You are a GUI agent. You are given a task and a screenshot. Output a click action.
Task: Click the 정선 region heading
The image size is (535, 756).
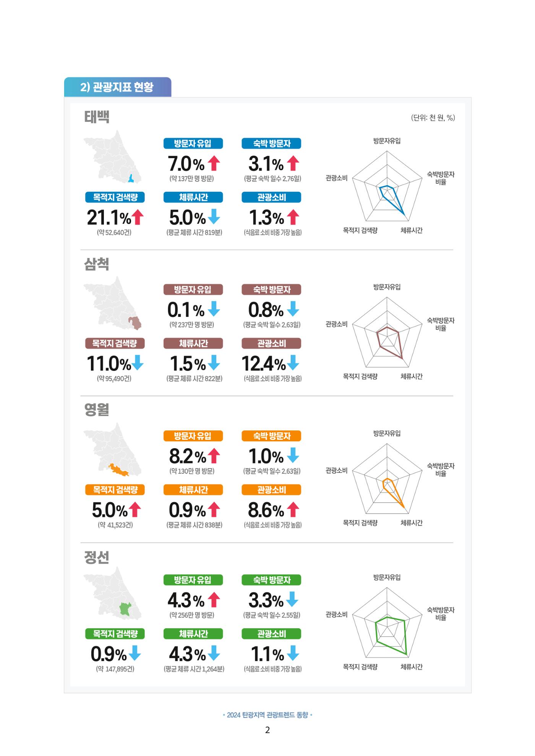point(97,557)
